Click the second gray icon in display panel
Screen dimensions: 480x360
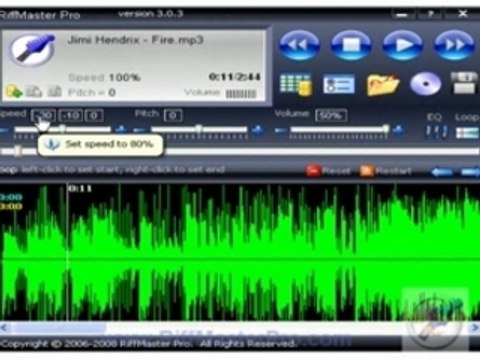(34, 91)
